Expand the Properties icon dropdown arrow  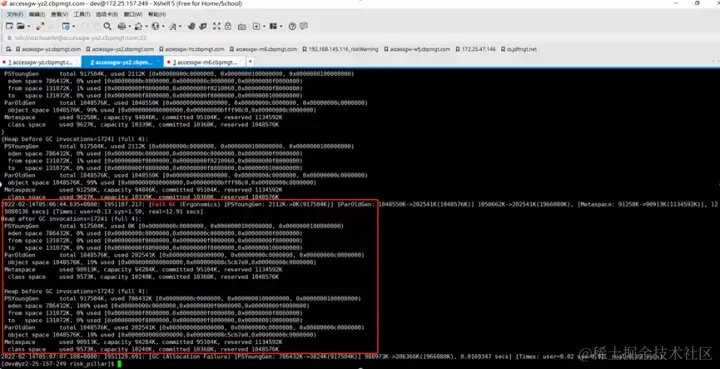[x=73, y=27]
